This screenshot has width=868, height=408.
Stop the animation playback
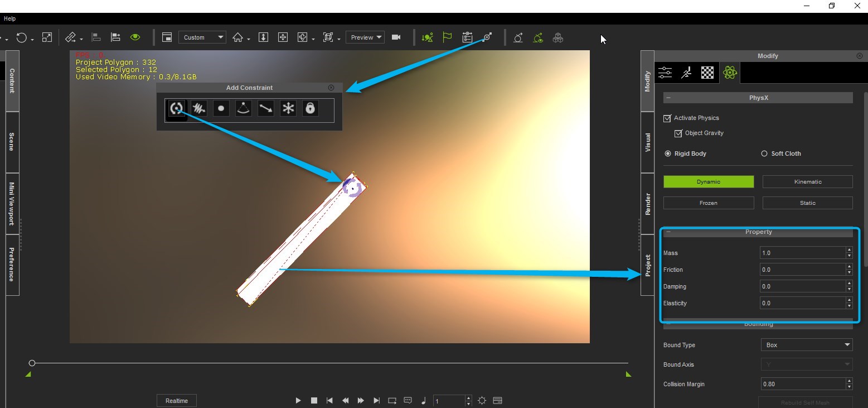coord(314,401)
